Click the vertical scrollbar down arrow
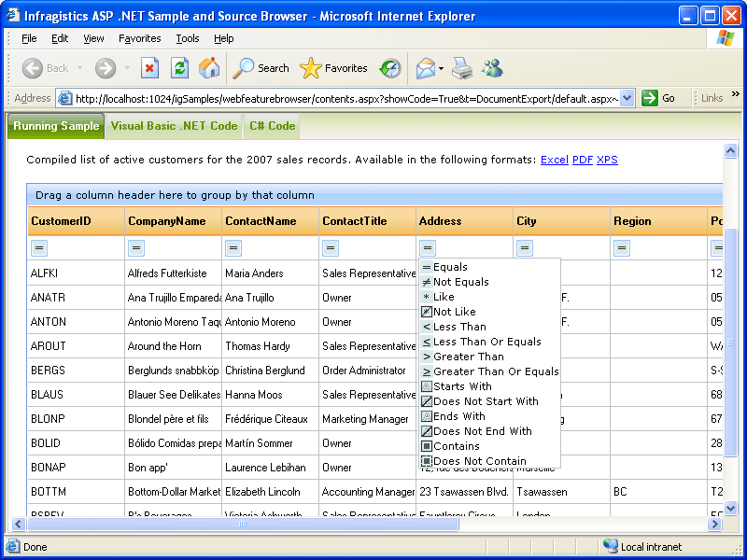Viewport: 747px width, 560px height. point(730,509)
